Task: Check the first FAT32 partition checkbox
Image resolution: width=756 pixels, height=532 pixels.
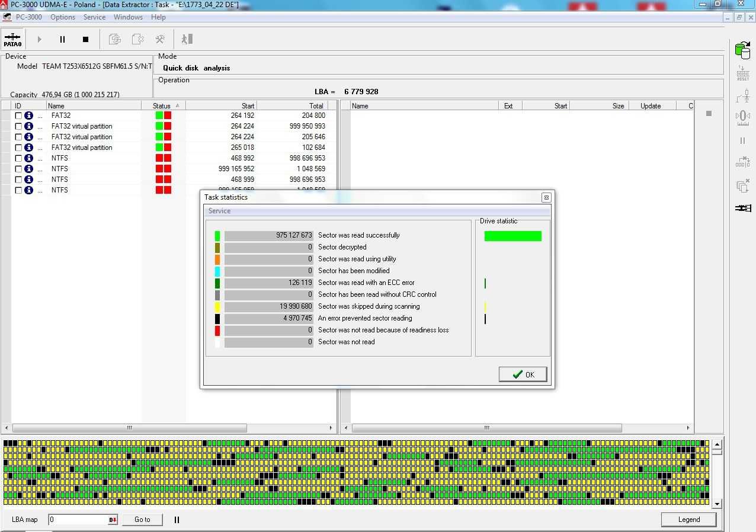Action: click(x=18, y=116)
